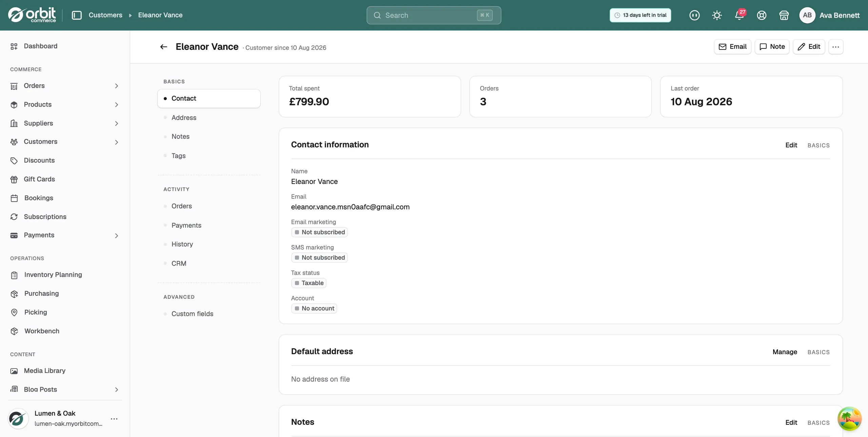Expand the Products sidebar chevron
The image size is (868, 437).
click(116, 105)
